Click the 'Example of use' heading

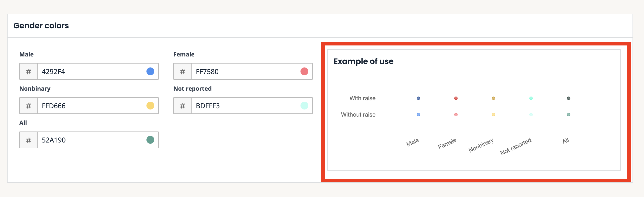click(x=363, y=61)
